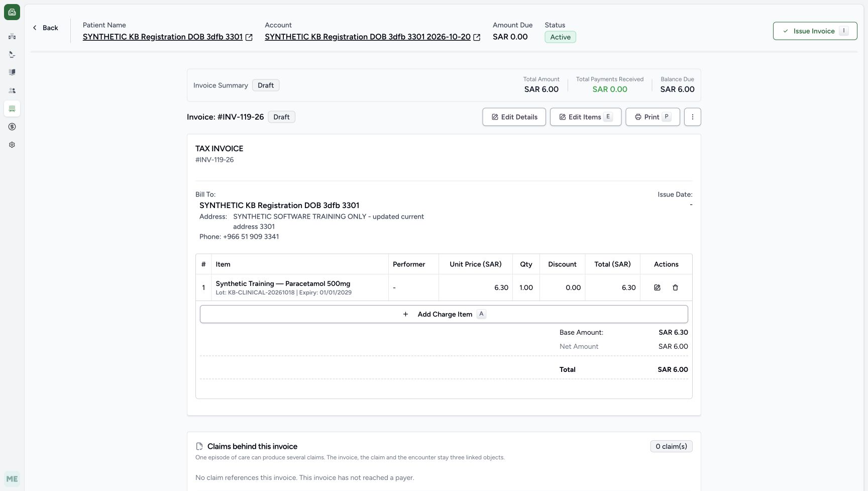Screen dimensions: 868x491
Task: Go back using the Back button
Action: coord(45,28)
